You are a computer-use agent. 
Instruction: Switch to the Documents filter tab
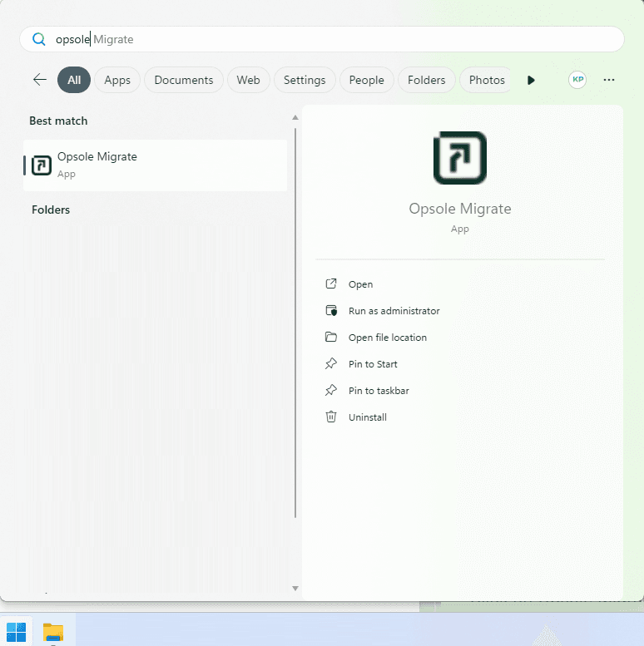tap(184, 80)
